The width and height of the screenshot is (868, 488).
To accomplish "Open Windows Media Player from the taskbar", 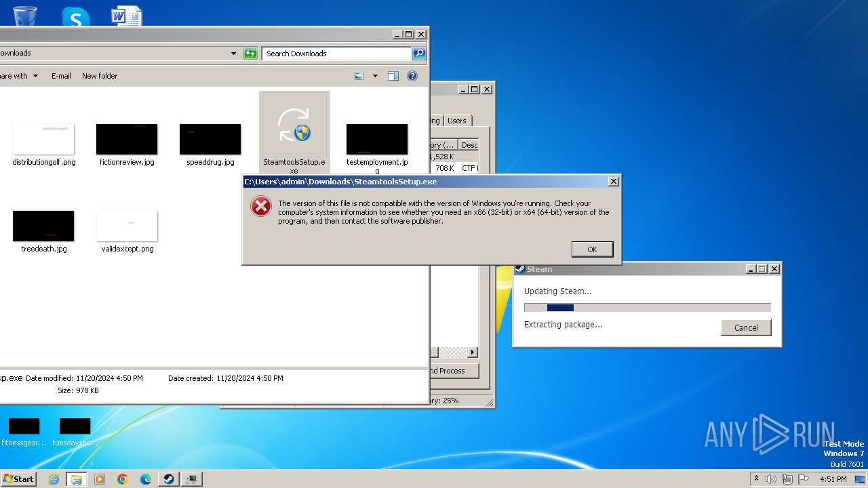I will point(100,479).
